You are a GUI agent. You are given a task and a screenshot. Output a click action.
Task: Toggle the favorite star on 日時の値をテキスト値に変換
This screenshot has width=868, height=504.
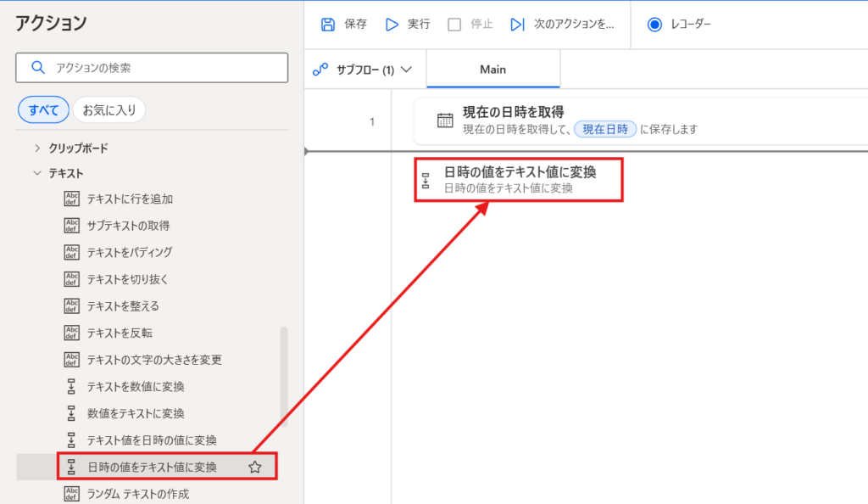[254, 466]
